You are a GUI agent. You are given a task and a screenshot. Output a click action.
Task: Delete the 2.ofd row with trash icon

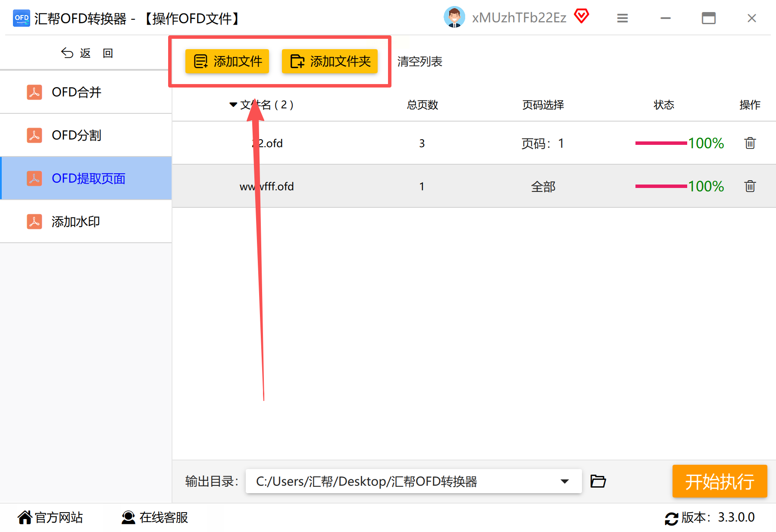click(x=750, y=143)
